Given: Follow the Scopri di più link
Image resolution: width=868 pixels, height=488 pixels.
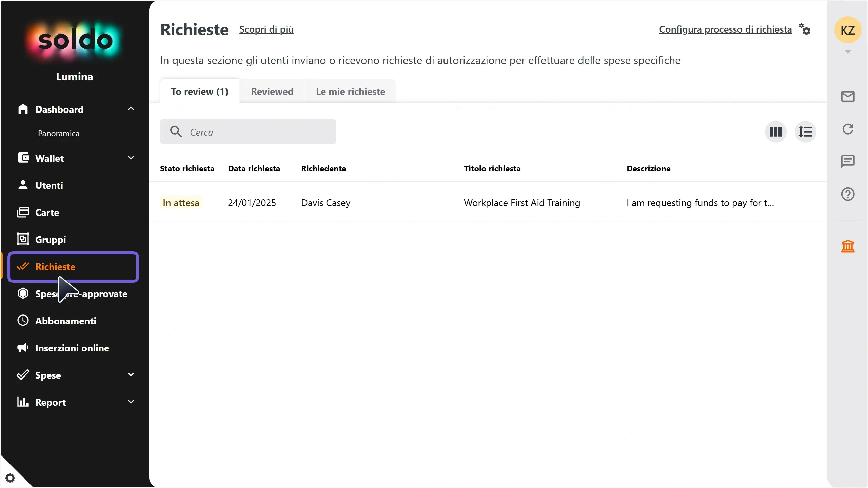Looking at the screenshot, I should pos(267,29).
